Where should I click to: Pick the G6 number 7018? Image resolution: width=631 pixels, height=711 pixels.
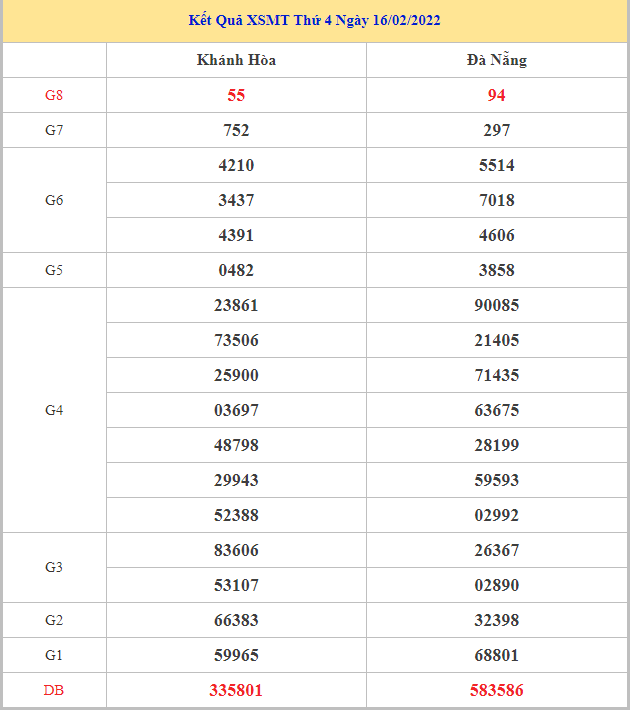[496, 200]
